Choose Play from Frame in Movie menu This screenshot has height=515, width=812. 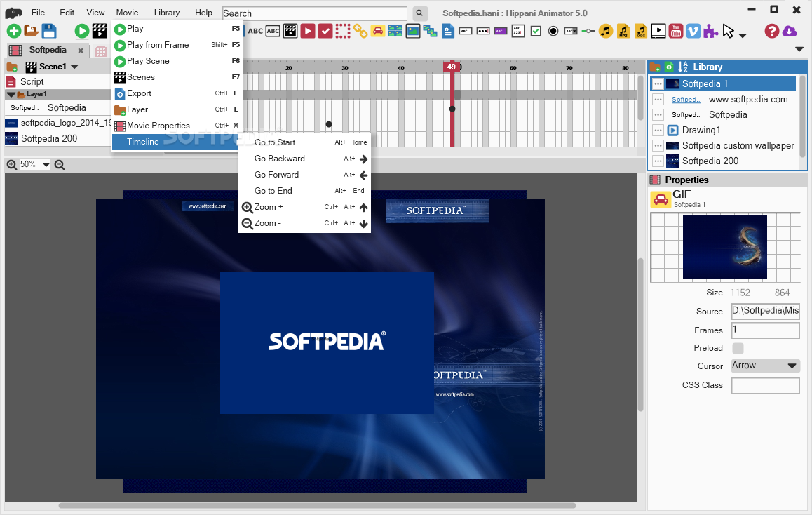(177, 45)
